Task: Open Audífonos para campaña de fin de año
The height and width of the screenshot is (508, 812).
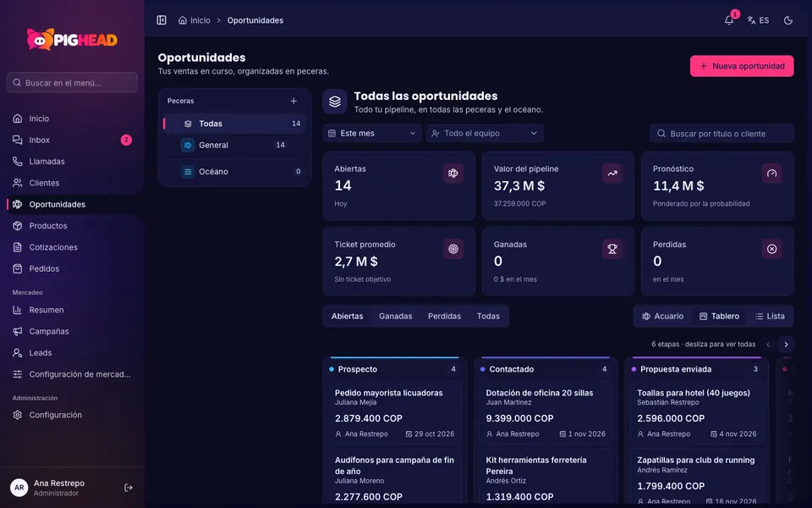Action: (395, 477)
